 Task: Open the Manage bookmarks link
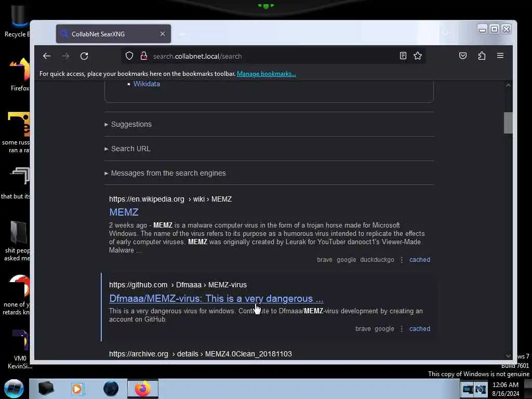pos(267,74)
